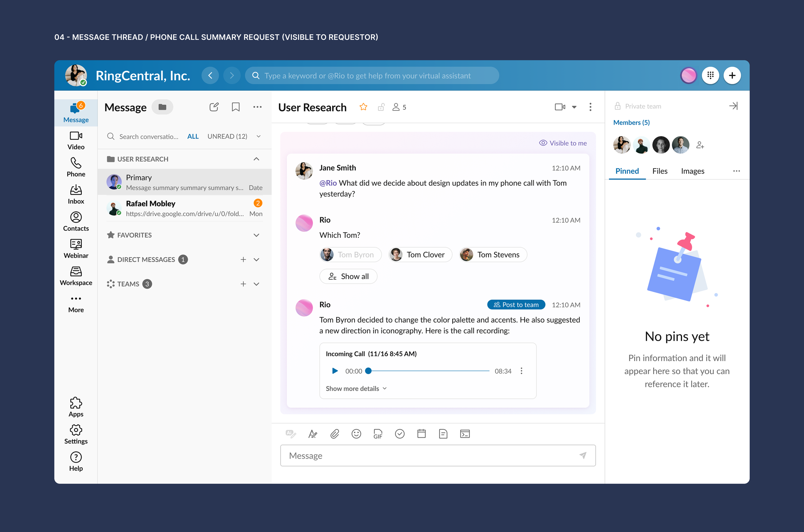Toggle the team lock privacy icon

click(381, 107)
